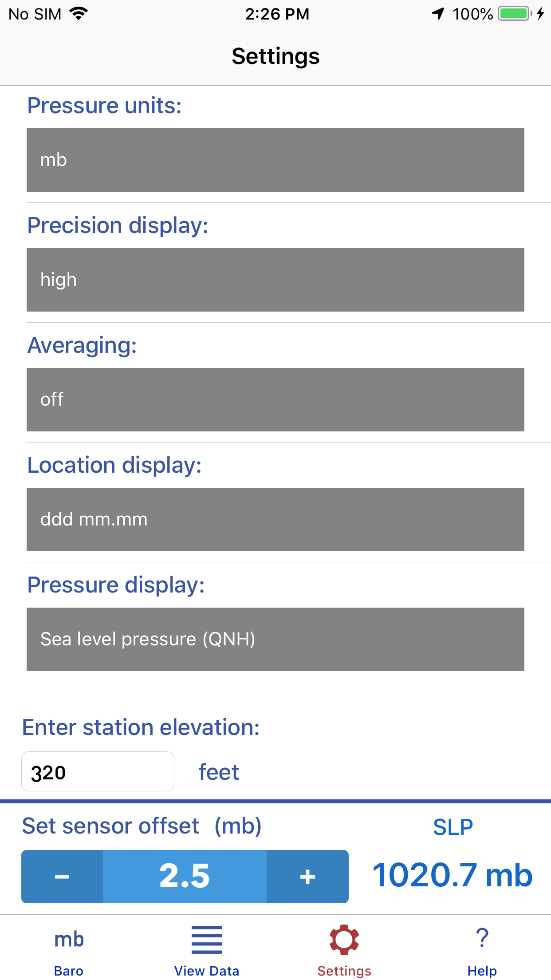Decrease sensor offset with the minus button

point(62,876)
